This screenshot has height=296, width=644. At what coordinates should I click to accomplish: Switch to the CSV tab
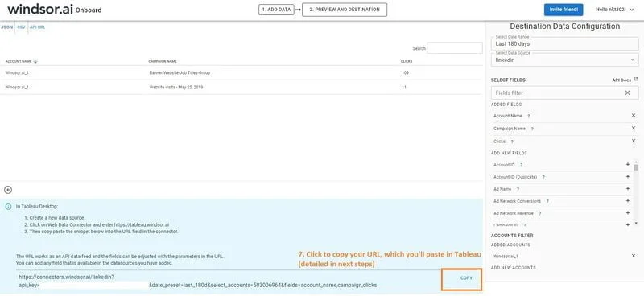22,27
